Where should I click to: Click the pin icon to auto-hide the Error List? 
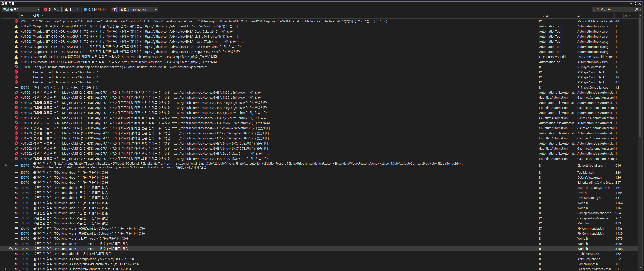point(635,4)
